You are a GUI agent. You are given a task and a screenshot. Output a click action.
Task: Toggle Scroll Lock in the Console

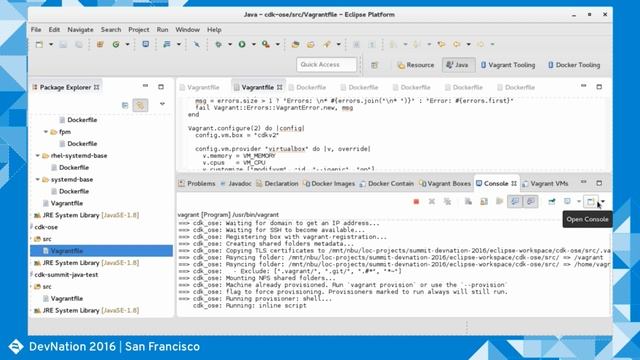484,202
